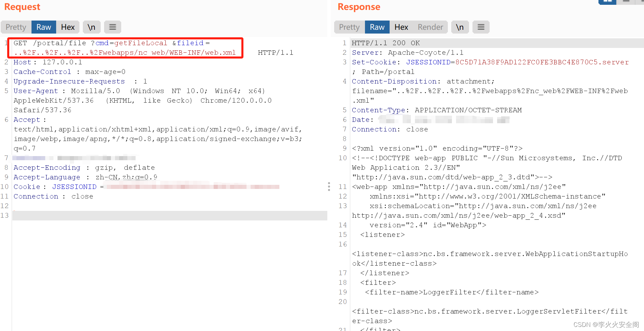This screenshot has height=331, width=644.
Task: Switch Response view to Pretty tab
Action: tap(349, 27)
